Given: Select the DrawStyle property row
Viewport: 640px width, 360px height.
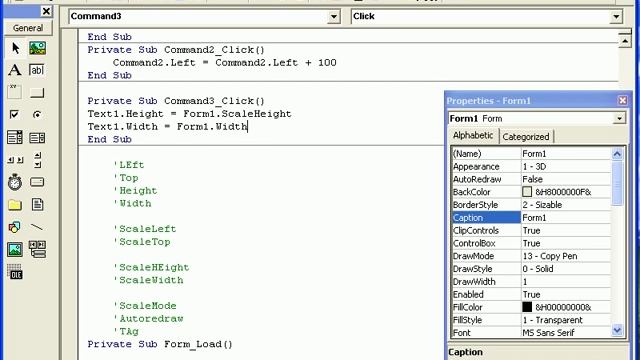Looking at the screenshot, I should [531, 269].
